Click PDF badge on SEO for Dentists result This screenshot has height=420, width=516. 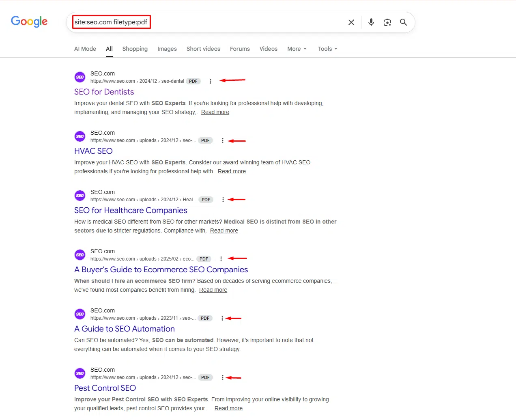click(x=193, y=81)
